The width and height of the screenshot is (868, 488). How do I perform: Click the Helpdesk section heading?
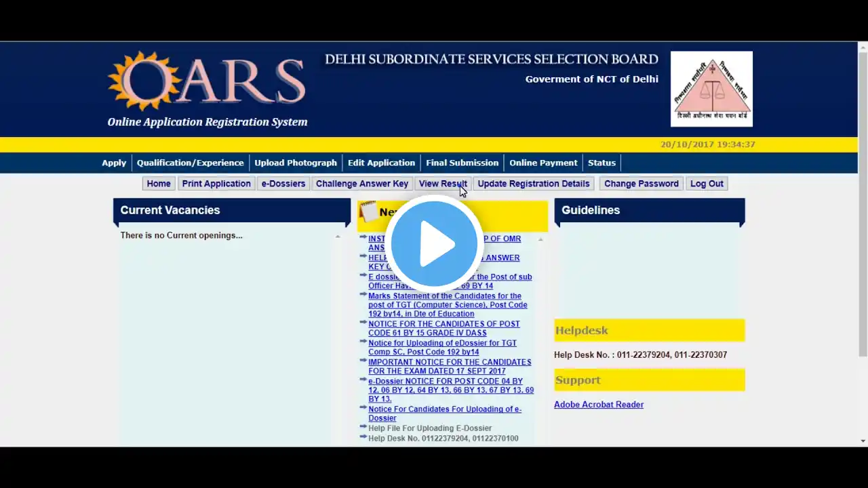coord(582,330)
